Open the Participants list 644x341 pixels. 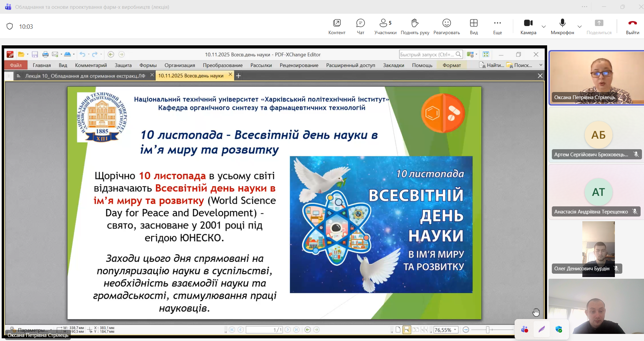pyautogui.click(x=385, y=26)
